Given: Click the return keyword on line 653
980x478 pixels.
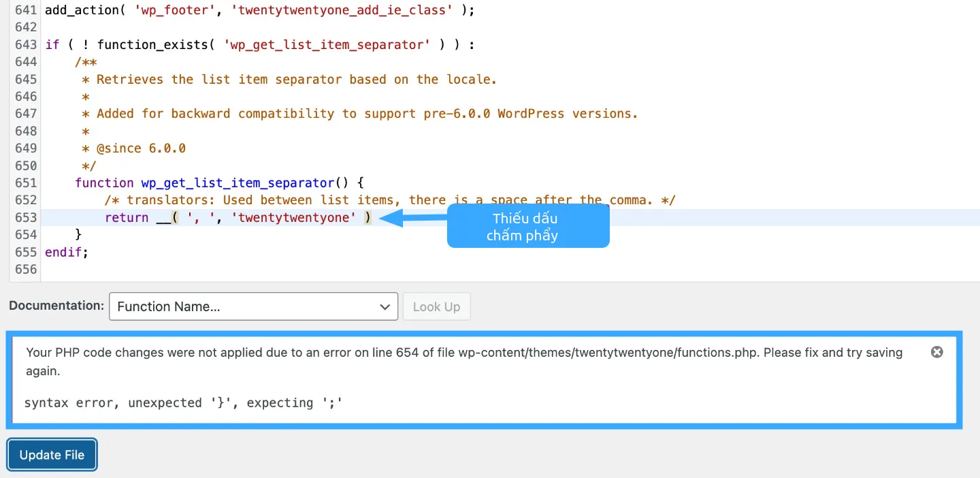Looking at the screenshot, I should (127, 218).
